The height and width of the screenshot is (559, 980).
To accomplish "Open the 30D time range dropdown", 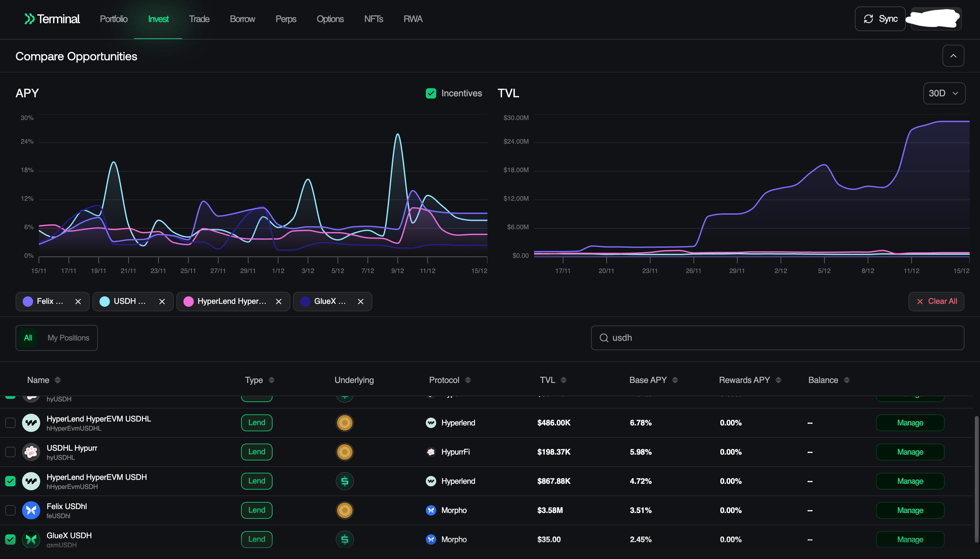I will [x=944, y=93].
